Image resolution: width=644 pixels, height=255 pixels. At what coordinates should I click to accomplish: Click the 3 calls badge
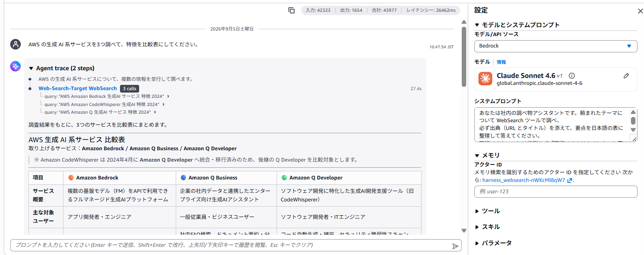[130, 89]
